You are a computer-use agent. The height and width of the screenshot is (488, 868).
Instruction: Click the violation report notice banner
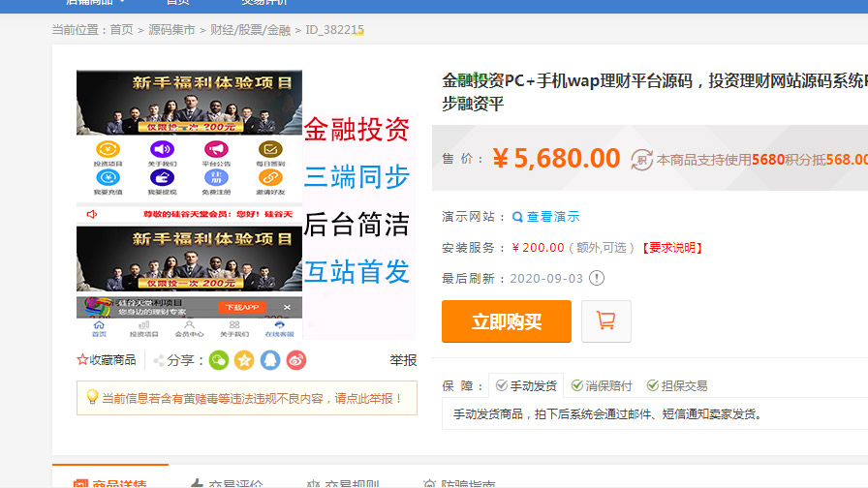point(247,398)
